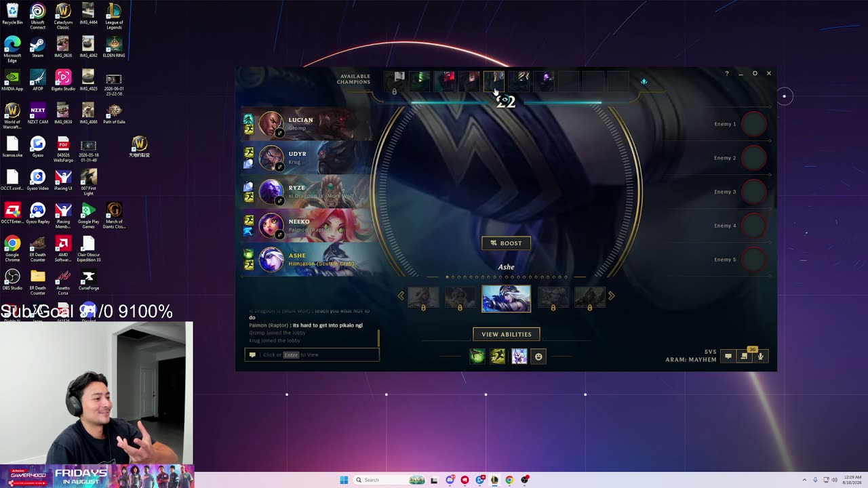The image size is (868, 488).
Task: Click Enemy 5 empty slot
Action: pyautogui.click(x=753, y=260)
